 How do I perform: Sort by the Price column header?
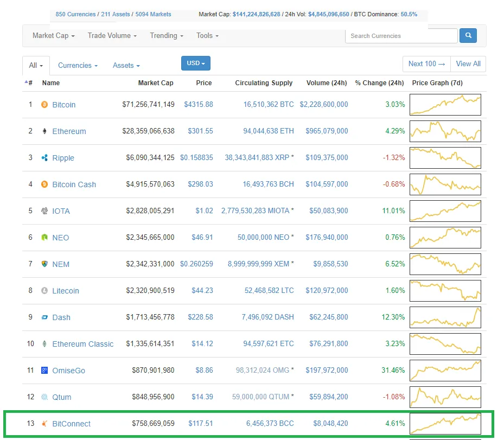coord(204,83)
